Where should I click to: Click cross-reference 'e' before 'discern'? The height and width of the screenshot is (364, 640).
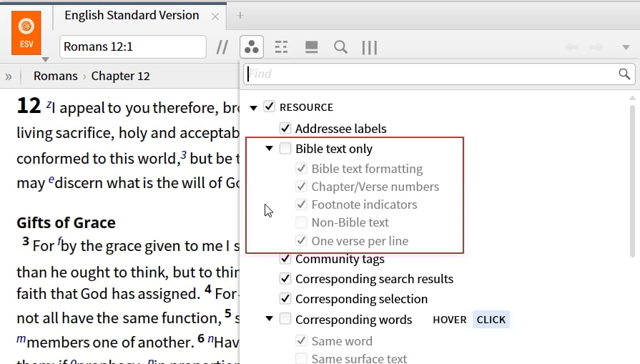coord(51,179)
